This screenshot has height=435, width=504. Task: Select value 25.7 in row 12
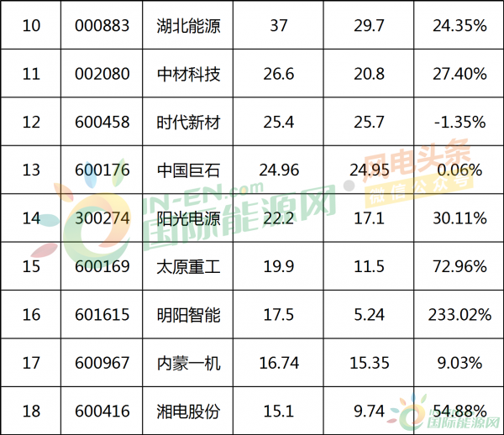click(369, 122)
